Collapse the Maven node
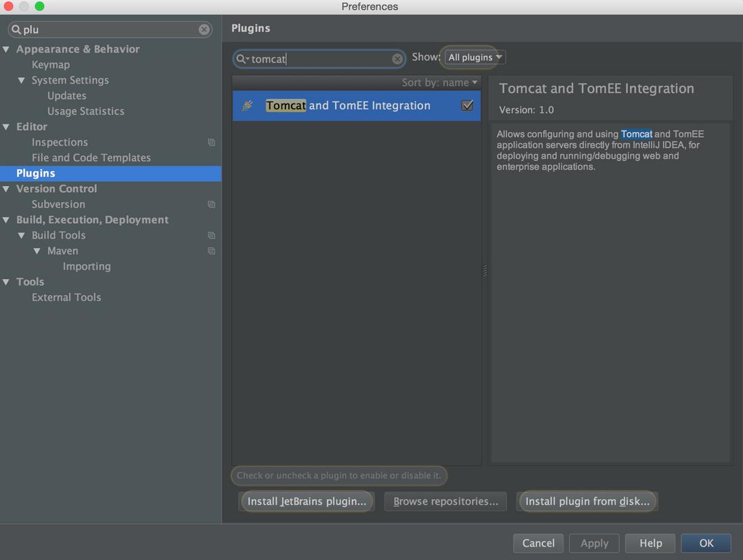The height and width of the screenshot is (560, 743). click(37, 251)
